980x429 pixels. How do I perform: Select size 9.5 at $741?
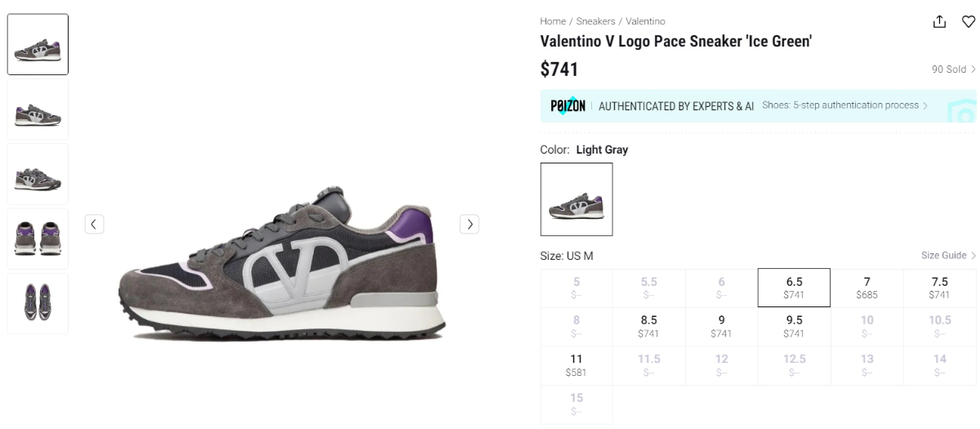coord(794,326)
